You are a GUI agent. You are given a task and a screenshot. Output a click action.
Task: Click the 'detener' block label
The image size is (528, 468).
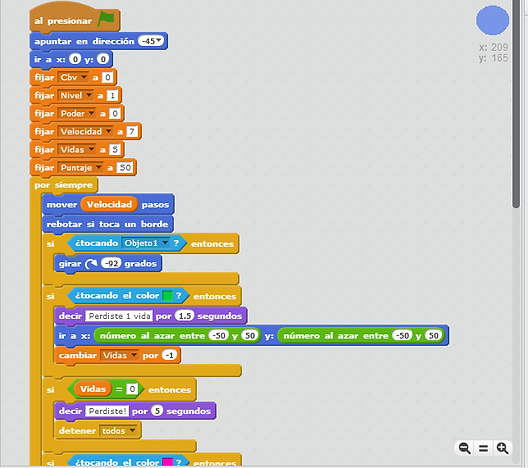(77, 431)
